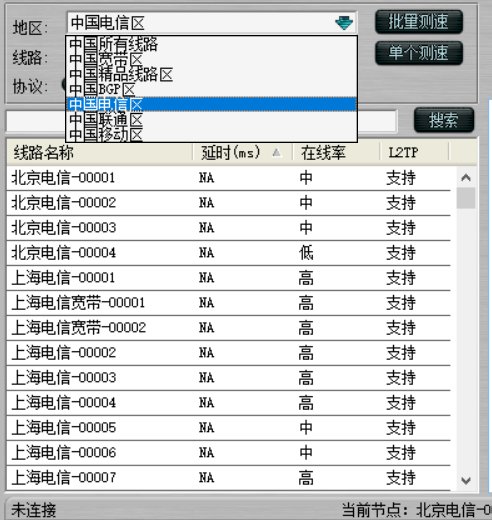Click the scrollbar down arrow
Viewport: 492px width, 520px height.
point(466,480)
